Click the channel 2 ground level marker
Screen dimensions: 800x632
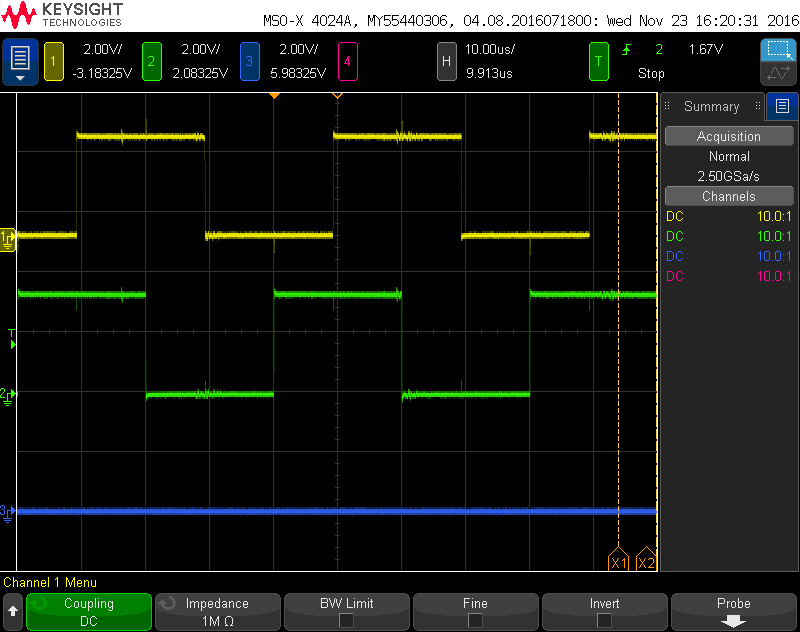tap(8, 396)
